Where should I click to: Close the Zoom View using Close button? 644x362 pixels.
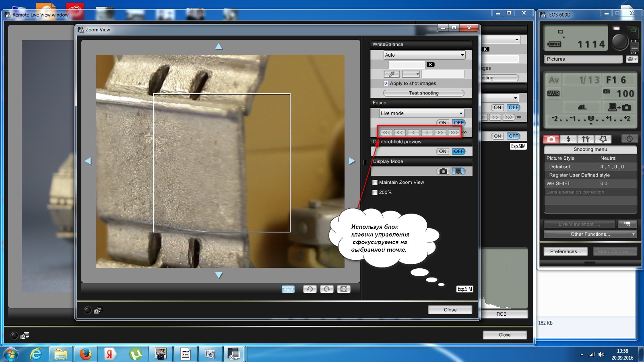point(450,310)
